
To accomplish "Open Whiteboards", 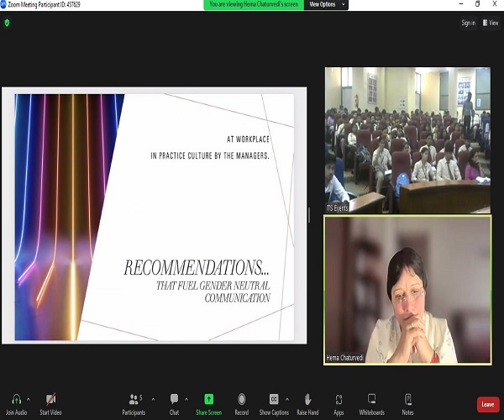I will tap(372, 404).
